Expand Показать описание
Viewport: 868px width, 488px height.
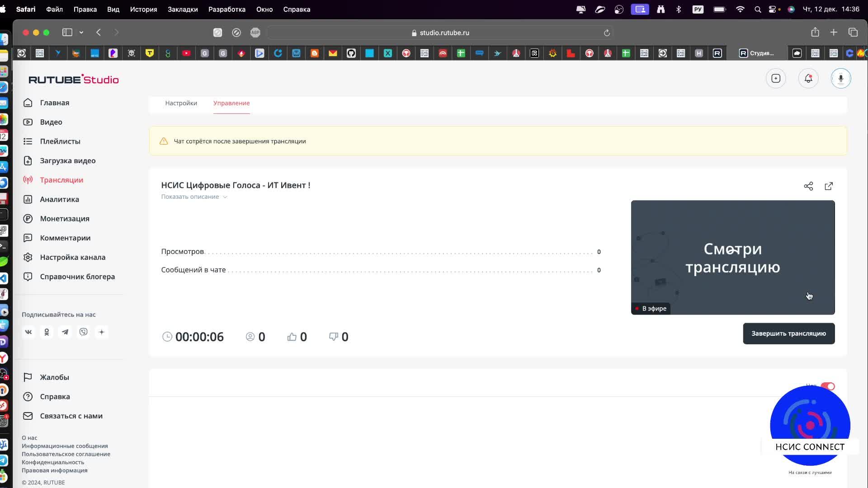click(x=194, y=197)
